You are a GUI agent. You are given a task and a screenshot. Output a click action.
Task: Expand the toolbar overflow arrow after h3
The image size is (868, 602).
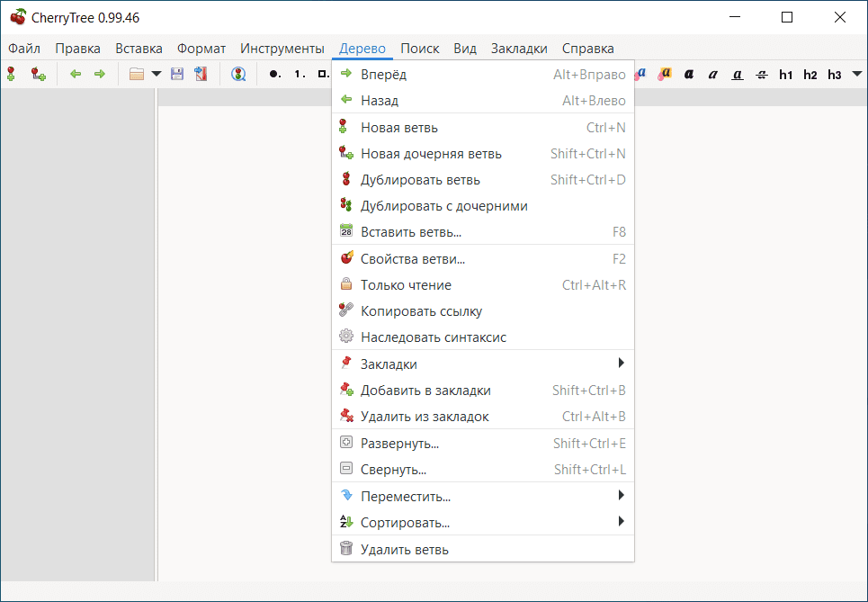(857, 74)
